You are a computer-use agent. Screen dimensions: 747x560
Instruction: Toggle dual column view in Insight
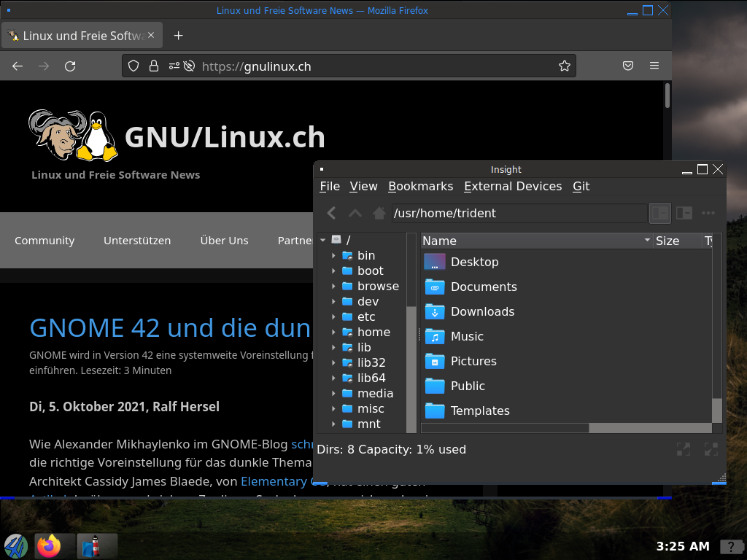pos(684,213)
